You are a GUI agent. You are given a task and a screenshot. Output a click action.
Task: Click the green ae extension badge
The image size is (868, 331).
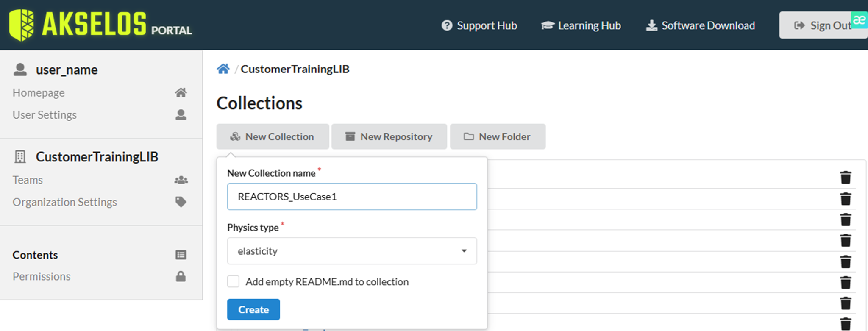coord(860,19)
